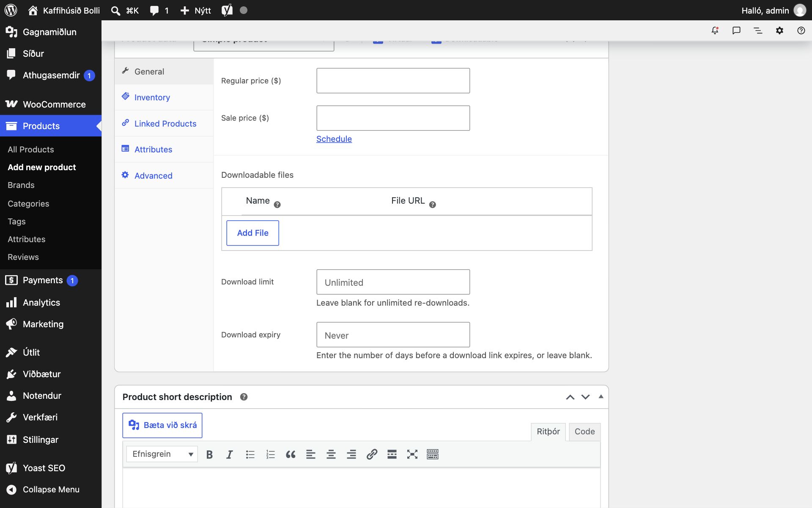This screenshot has width=812, height=508.
Task: Focus the Regular price input field
Action: [393, 80]
